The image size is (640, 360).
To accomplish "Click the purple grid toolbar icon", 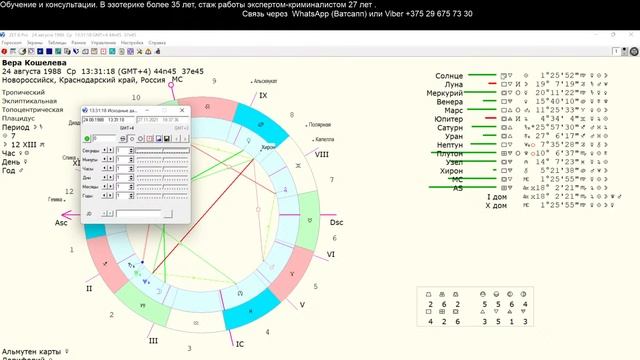I will [x=131, y=51].
